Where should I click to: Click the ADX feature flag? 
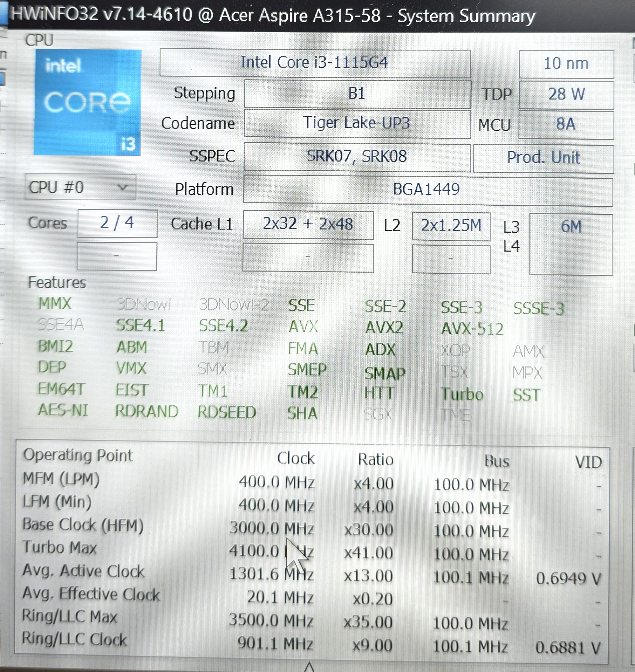(x=380, y=350)
